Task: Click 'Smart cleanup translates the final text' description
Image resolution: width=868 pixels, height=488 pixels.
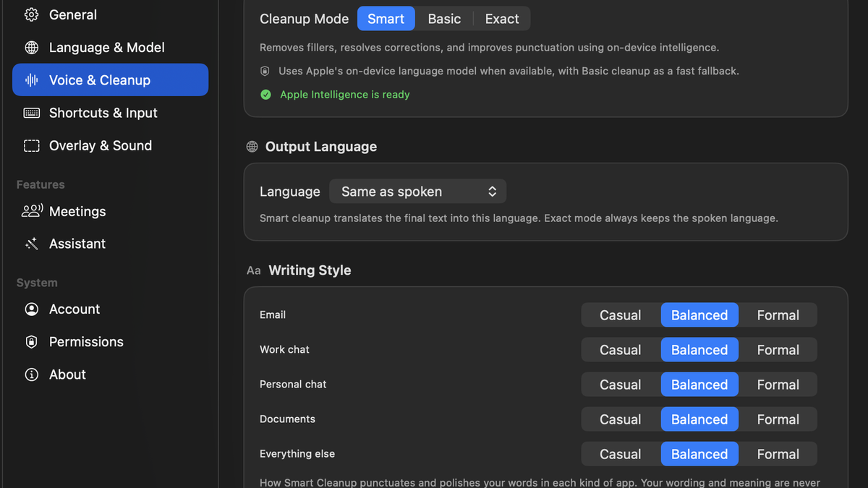Action: pyautogui.click(x=519, y=218)
